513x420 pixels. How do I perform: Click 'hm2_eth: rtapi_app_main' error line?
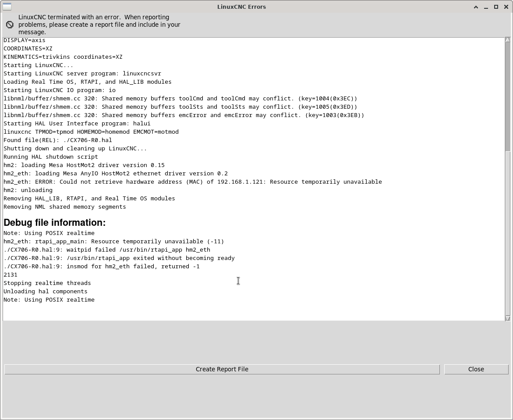coord(114,242)
